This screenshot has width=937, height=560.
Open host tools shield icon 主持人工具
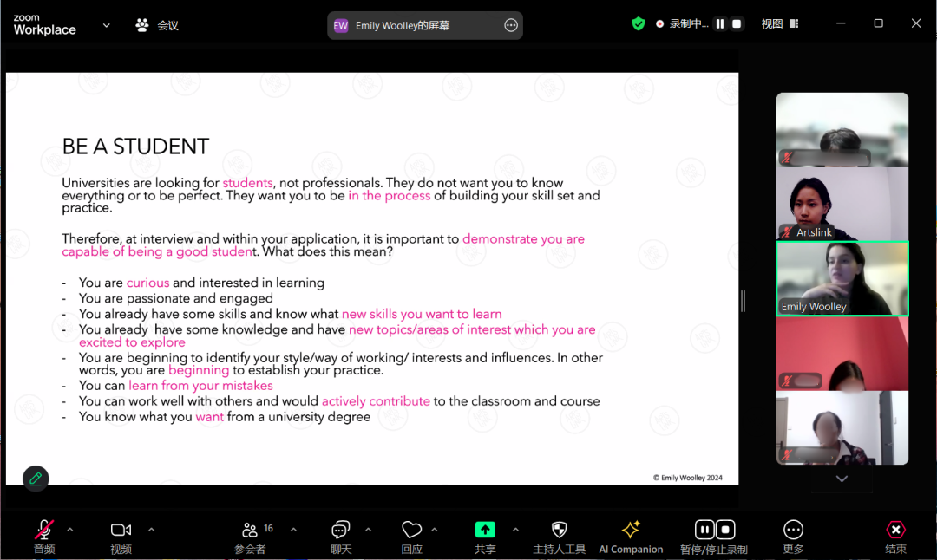[x=559, y=530]
